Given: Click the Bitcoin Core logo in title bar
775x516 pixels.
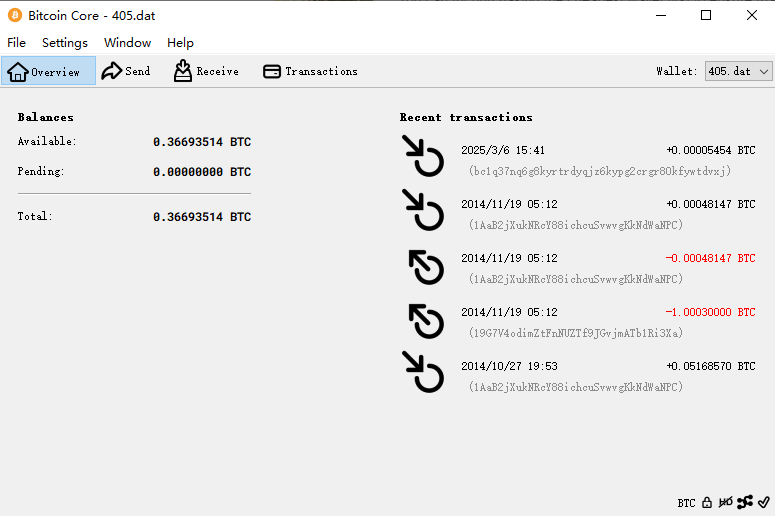Looking at the screenshot, I should click(x=15, y=15).
